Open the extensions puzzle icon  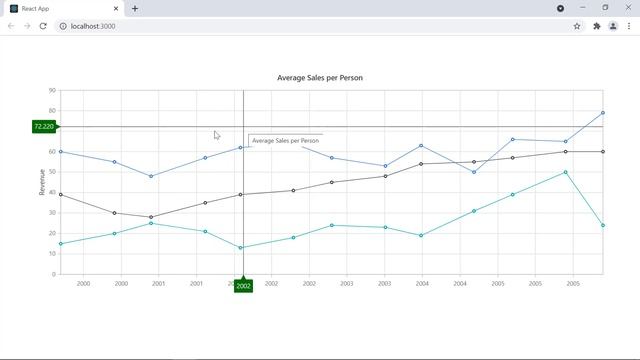coord(597,26)
